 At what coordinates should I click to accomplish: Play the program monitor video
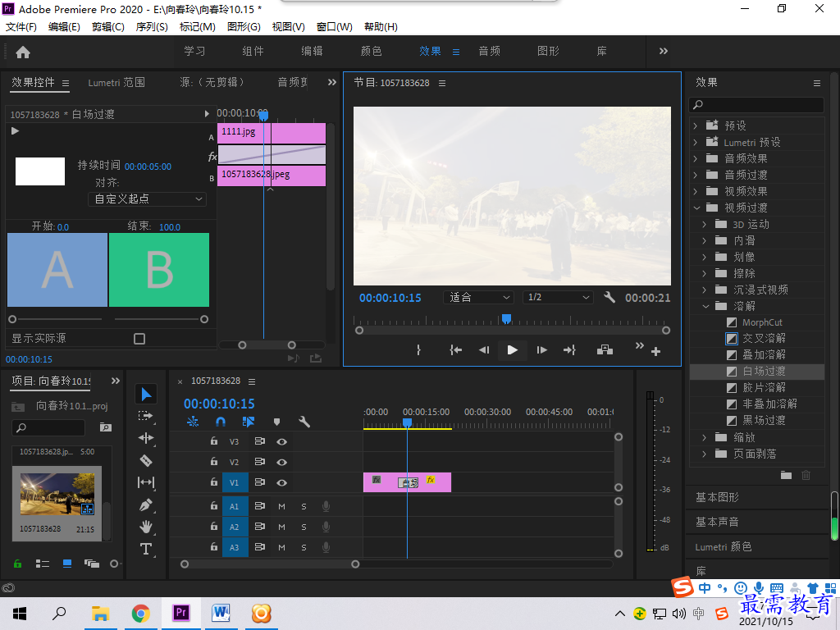512,349
